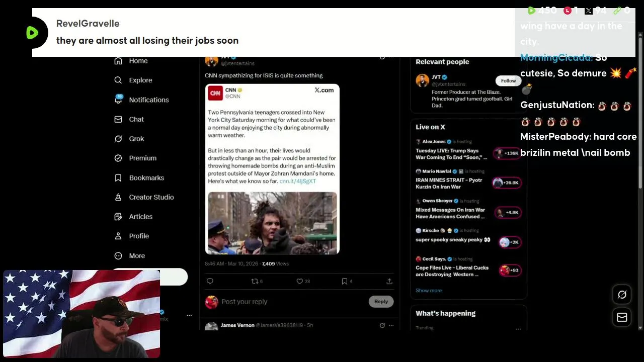
Task: Open Kirsche super spooky sneaky peaky broadcast
Action: [x=453, y=240]
